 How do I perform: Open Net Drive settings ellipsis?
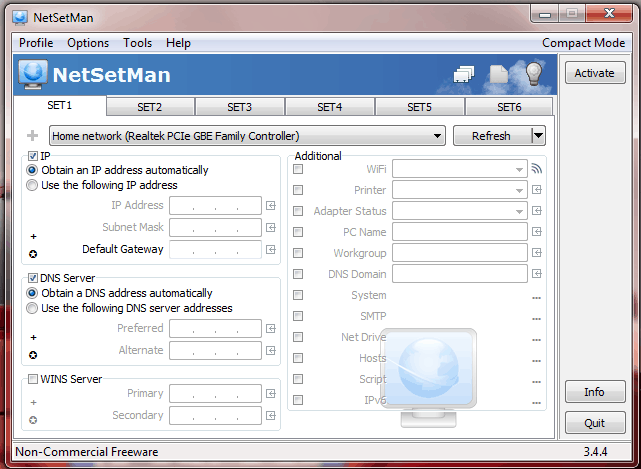click(x=537, y=340)
